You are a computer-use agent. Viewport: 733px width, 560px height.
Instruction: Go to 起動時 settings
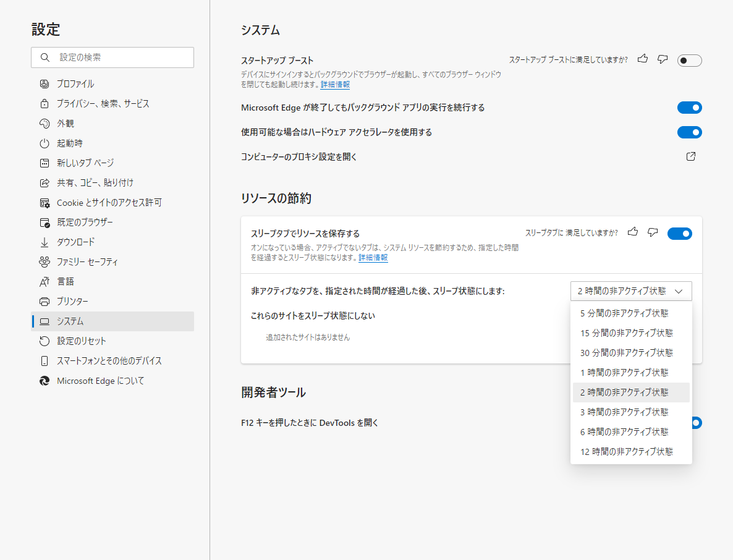pyautogui.click(x=112, y=143)
